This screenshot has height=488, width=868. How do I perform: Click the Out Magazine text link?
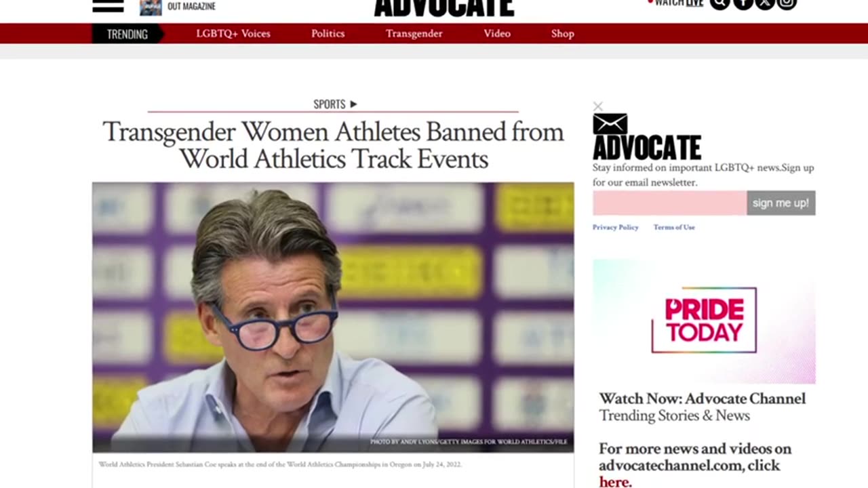coord(191,6)
